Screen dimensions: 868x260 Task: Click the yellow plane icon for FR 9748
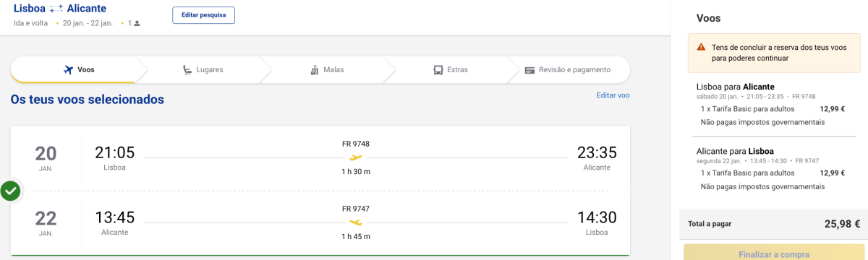coord(355,157)
